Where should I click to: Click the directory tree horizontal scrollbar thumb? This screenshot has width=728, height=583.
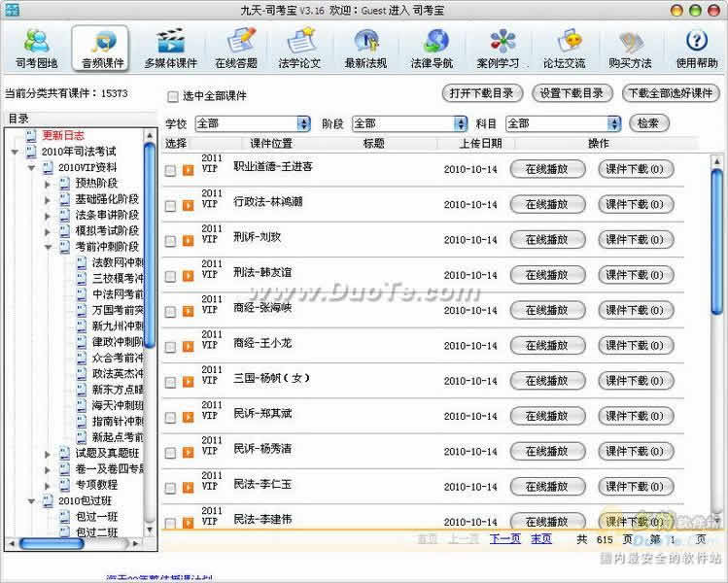(52, 543)
